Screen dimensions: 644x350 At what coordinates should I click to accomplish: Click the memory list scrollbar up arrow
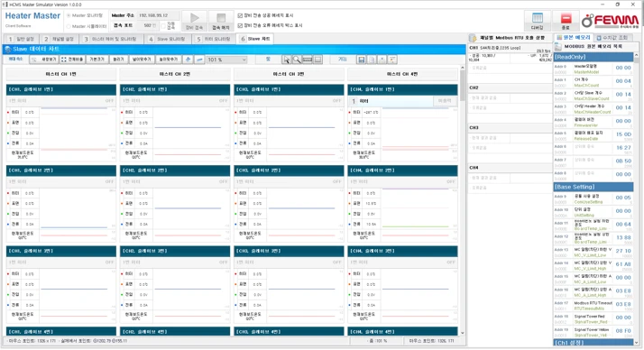coord(637,55)
